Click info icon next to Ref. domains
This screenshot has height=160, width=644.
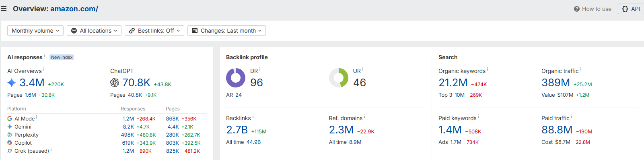[364, 116]
